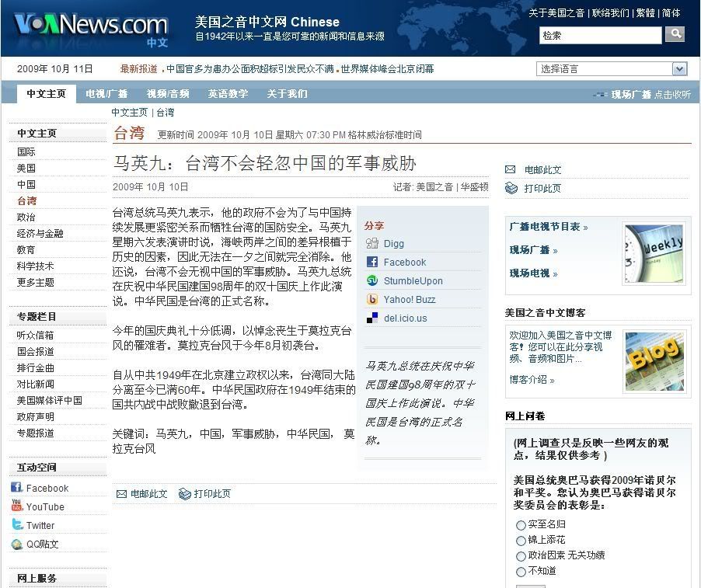Select 政治因素 无关功绩 radio button
This screenshot has height=588, width=701.
pyautogui.click(x=521, y=556)
